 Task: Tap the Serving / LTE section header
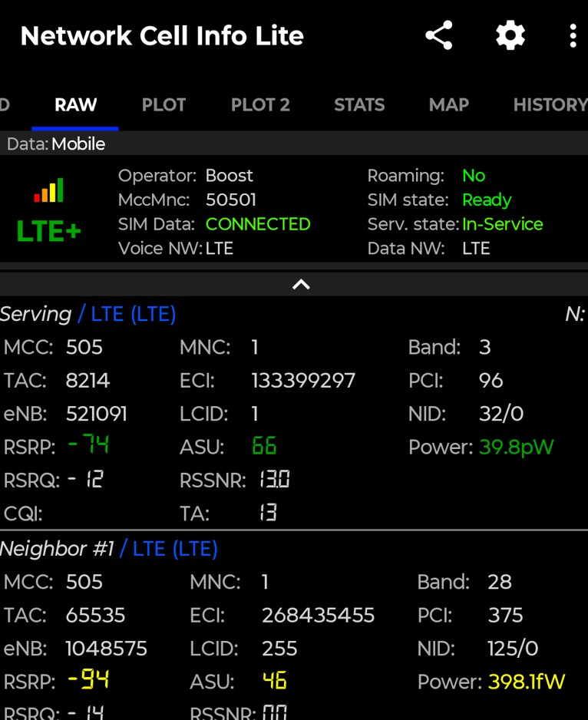[88, 314]
